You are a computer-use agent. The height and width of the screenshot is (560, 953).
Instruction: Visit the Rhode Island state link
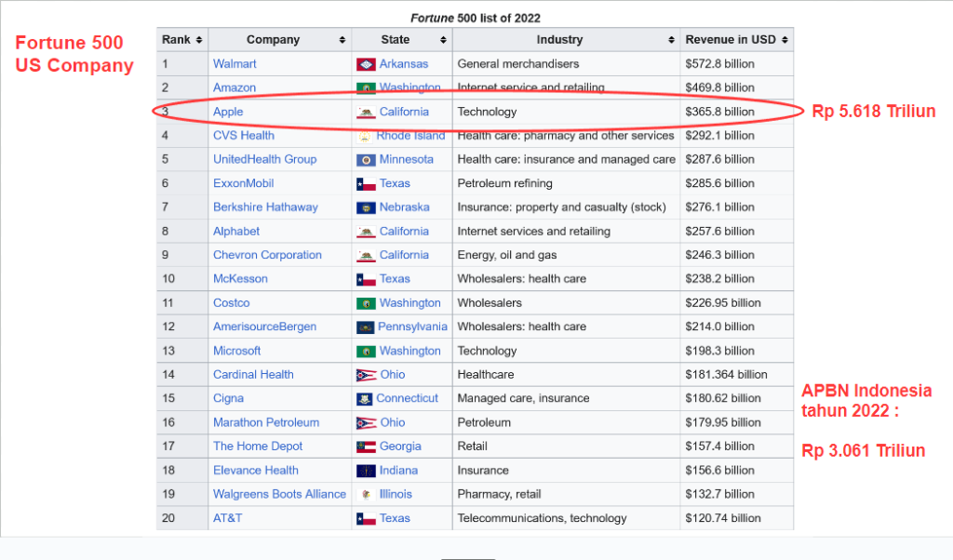(410, 136)
